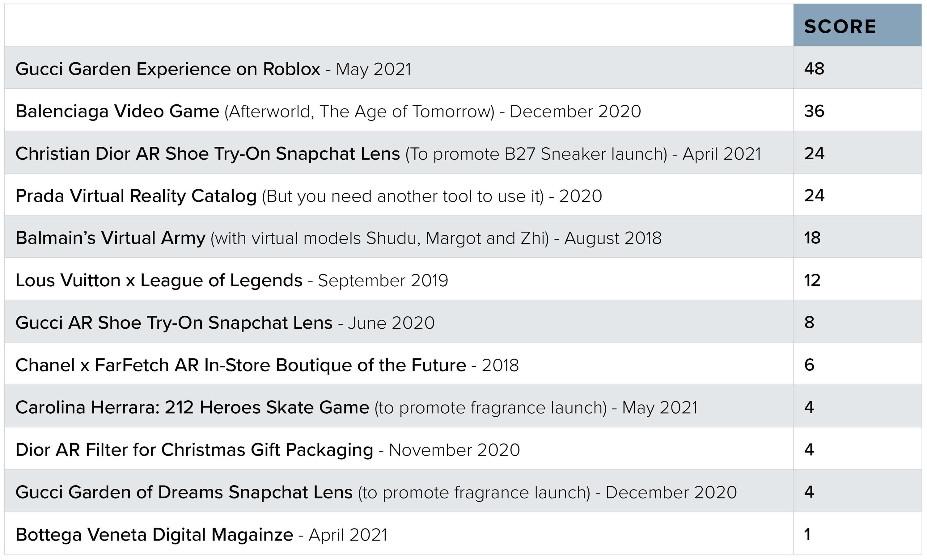Viewport: 927px width, 560px height.
Task: Click the score value 1
Action: pyautogui.click(x=807, y=534)
